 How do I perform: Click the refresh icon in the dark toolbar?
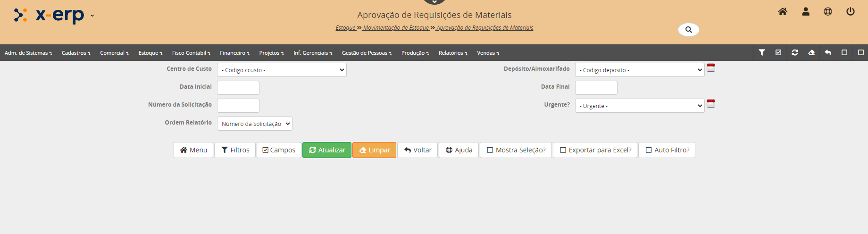click(795, 53)
